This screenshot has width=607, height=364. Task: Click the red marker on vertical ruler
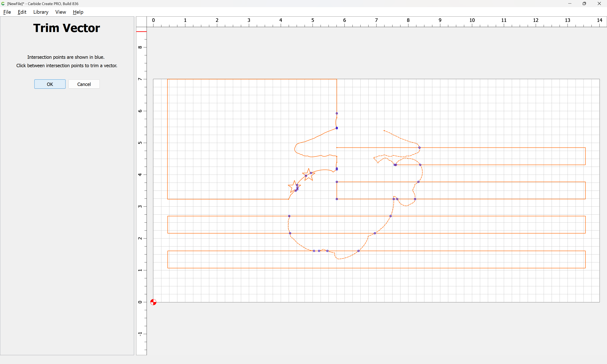click(141, 32)
